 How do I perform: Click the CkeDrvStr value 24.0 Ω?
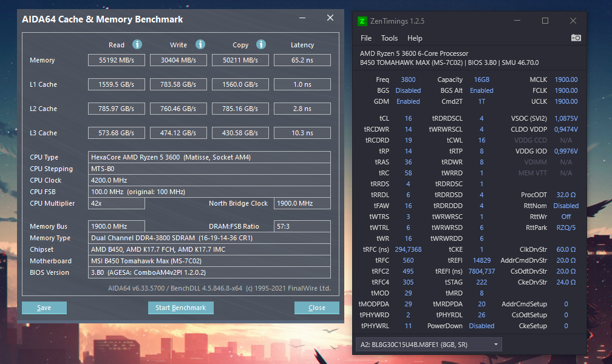tap(566, 283)
